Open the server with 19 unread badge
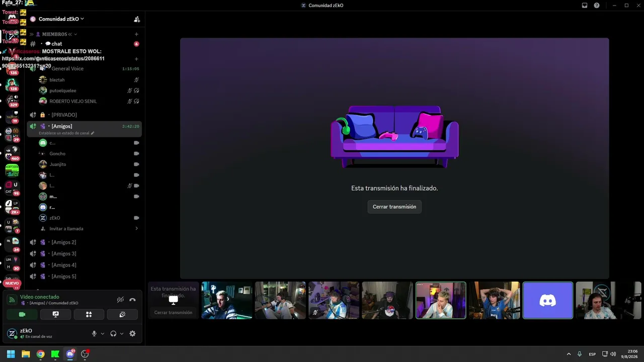 coord(12,117)
